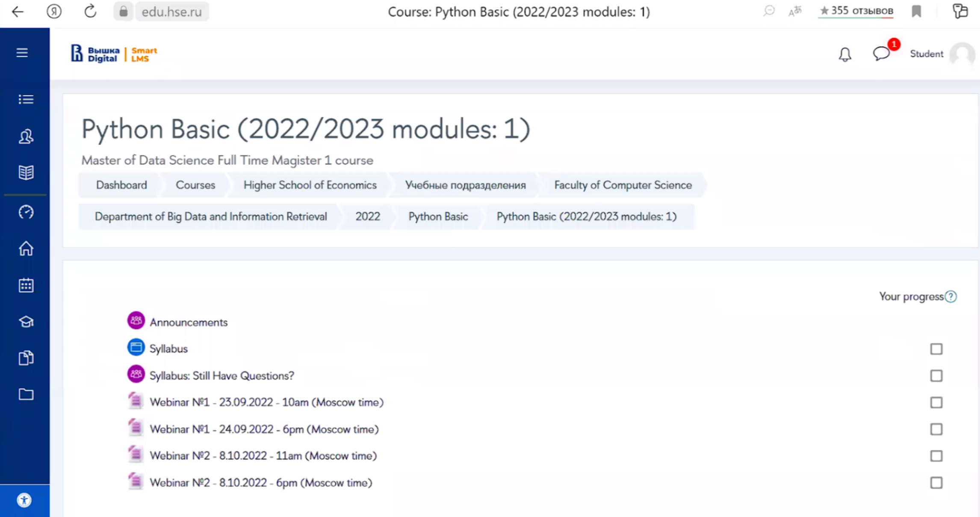Open Python Basic (2022/2023 modules: 1) breadcrumb
The height and width of the screenshot is (517, 980).
[x=587, y=217]
